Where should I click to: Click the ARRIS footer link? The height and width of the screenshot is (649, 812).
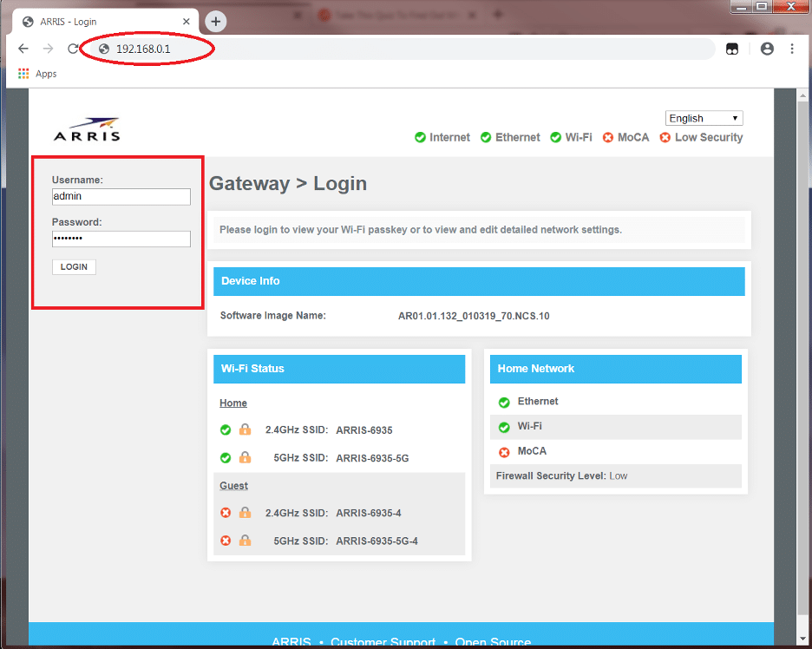click(291, 641)
